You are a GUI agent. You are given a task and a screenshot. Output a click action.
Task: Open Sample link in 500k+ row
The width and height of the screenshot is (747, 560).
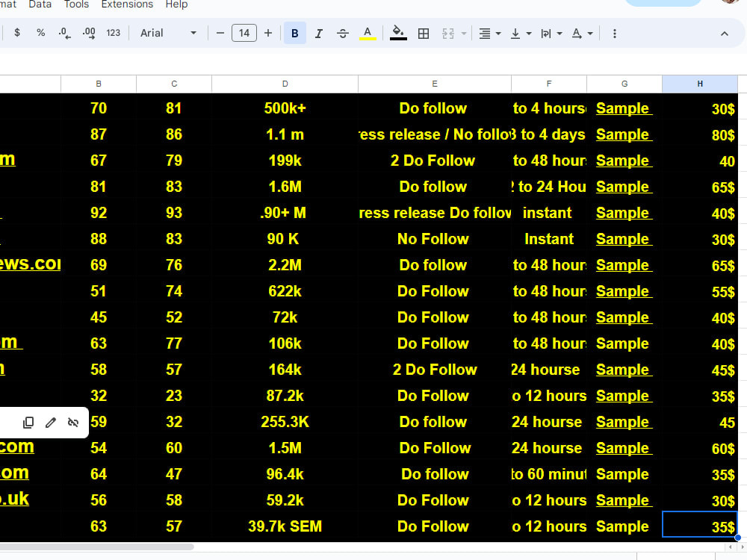point(624,108)
